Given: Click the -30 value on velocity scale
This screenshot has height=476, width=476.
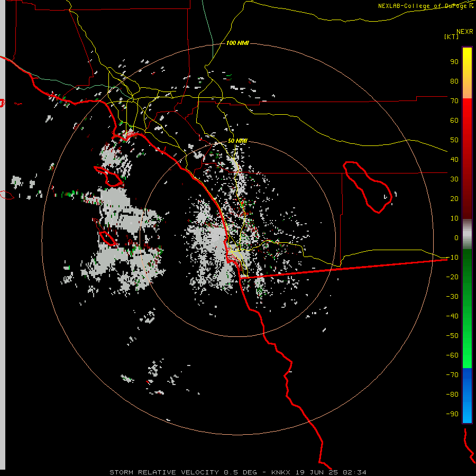Looking at the screenshot, I should 452,297.
